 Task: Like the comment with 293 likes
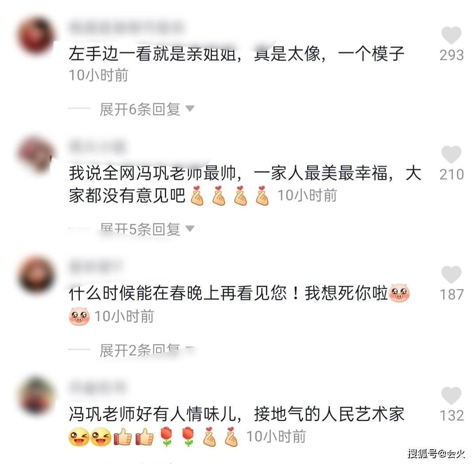click(451, 35)
